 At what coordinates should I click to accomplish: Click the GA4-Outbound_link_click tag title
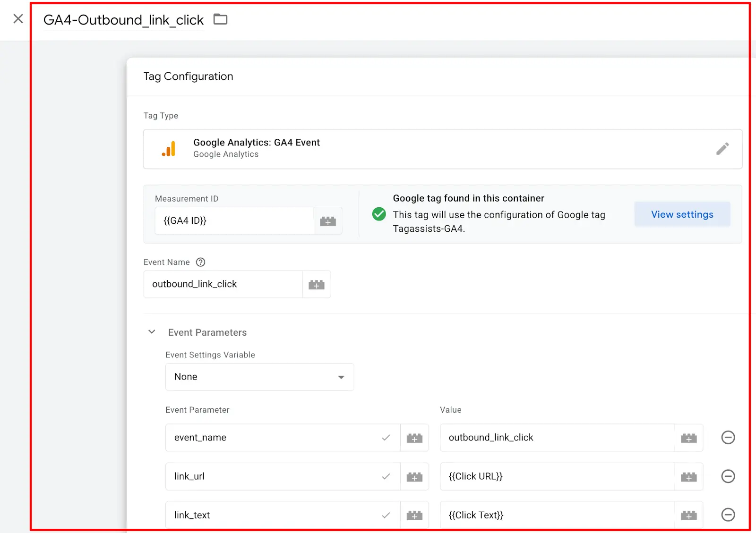tap(123, 20)
